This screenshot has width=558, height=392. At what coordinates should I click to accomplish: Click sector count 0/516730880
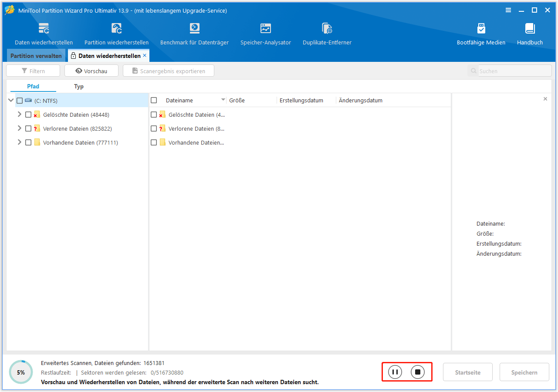[x=167, y=372]
